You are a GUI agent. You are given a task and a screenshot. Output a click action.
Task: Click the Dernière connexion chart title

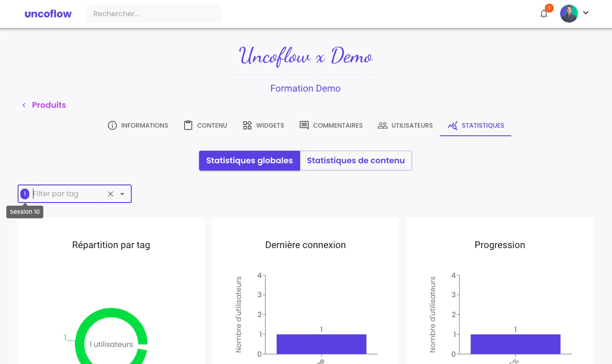click(x=306, y=245)
